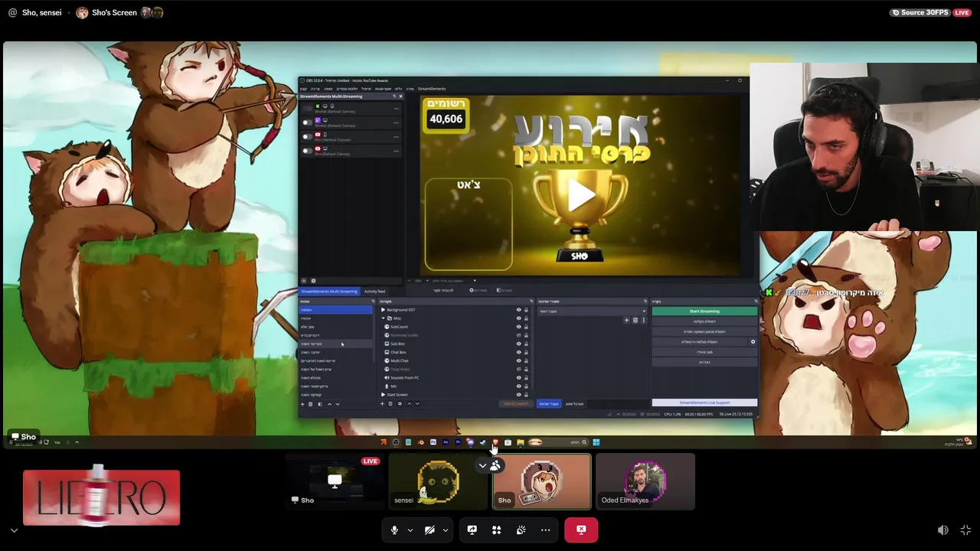Open activities launcher in call bar
980x551 pixels.
click(x=496, y=530)
